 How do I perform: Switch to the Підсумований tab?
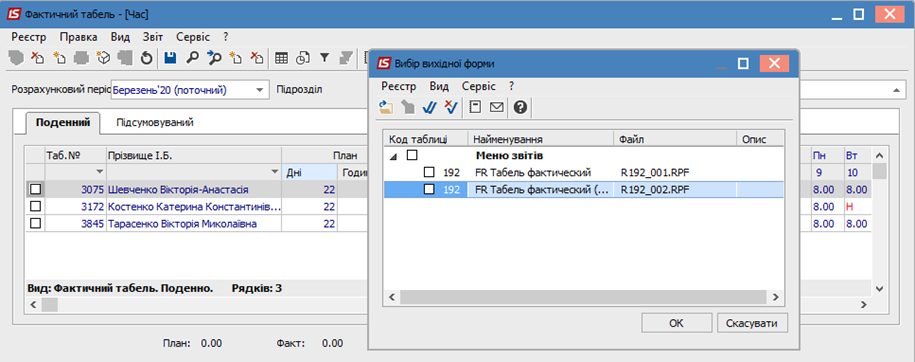155,123
